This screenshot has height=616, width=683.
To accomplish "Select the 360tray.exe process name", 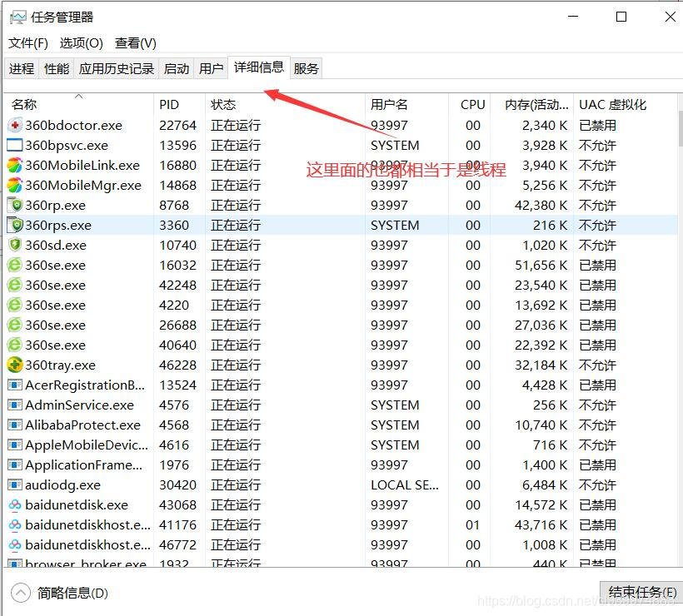I will point(60,365).
